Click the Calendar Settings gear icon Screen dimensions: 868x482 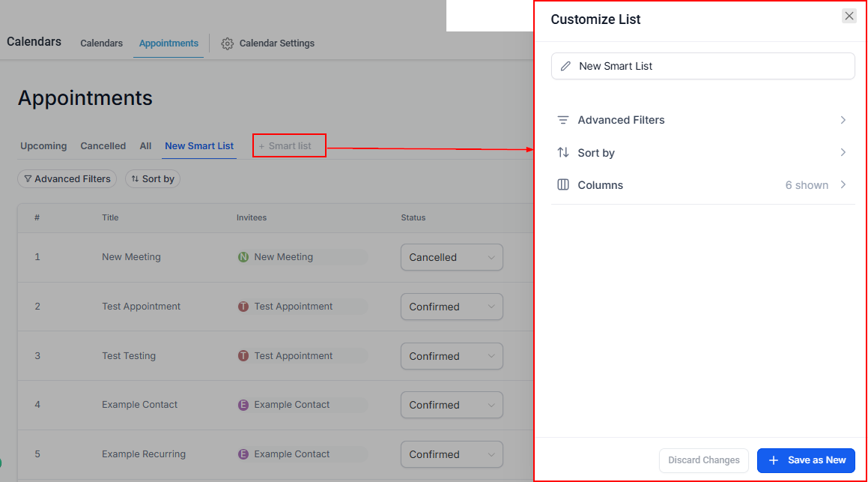point(228,43)
